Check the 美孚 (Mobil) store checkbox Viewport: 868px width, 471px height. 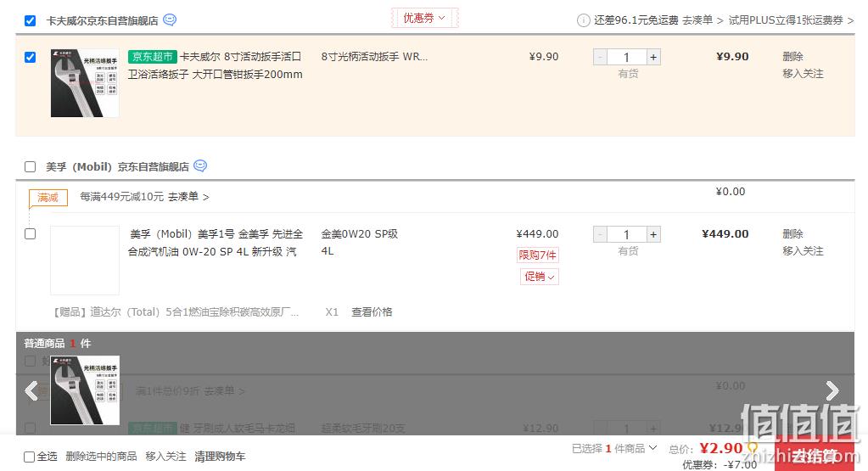[30, 166]
